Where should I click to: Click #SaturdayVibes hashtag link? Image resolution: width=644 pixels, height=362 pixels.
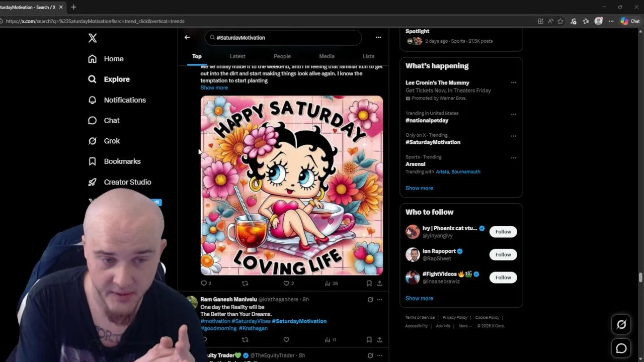click(251, 321)
